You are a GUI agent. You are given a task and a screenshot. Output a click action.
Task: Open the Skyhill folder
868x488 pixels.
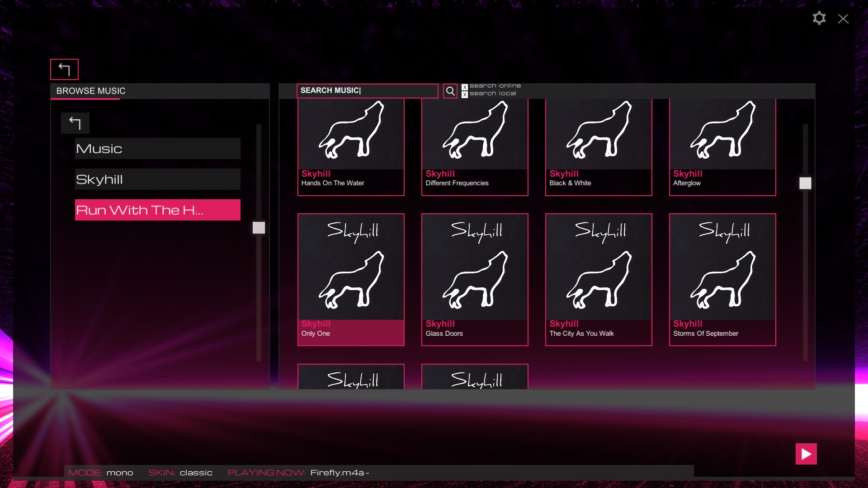point(157,179)
